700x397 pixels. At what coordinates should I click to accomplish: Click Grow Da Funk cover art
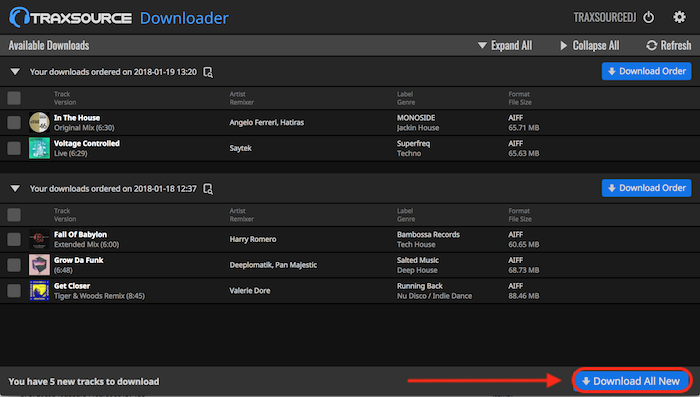point(39,265)
